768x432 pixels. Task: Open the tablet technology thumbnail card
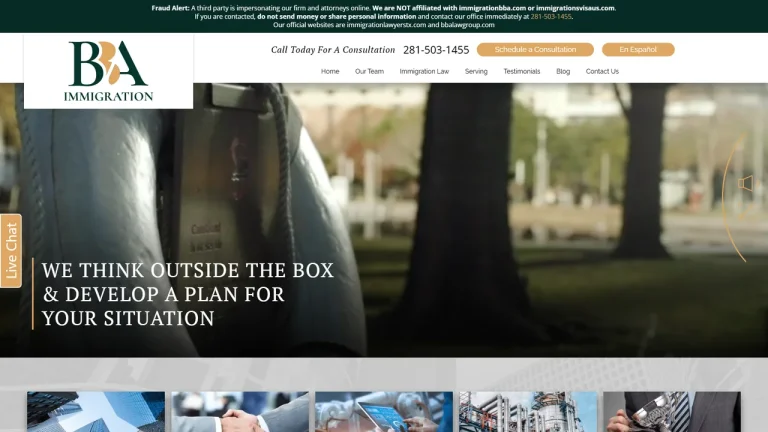[384, 411]
